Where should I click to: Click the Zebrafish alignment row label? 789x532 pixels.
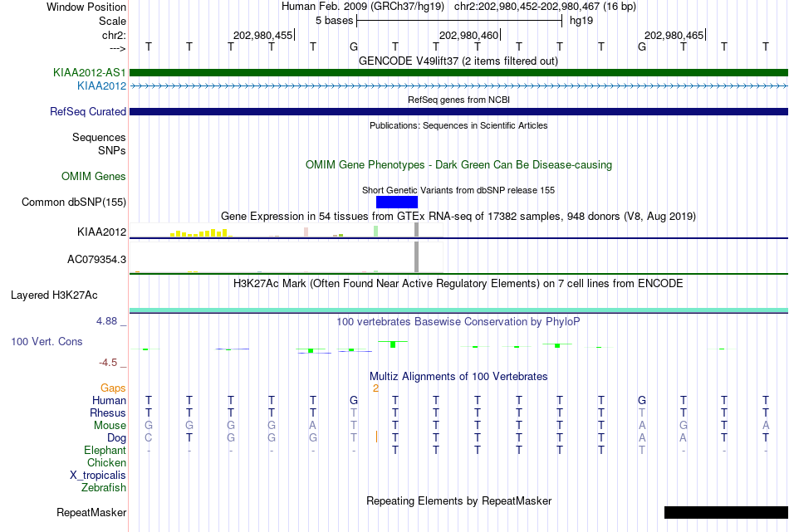tap(104, 488)
